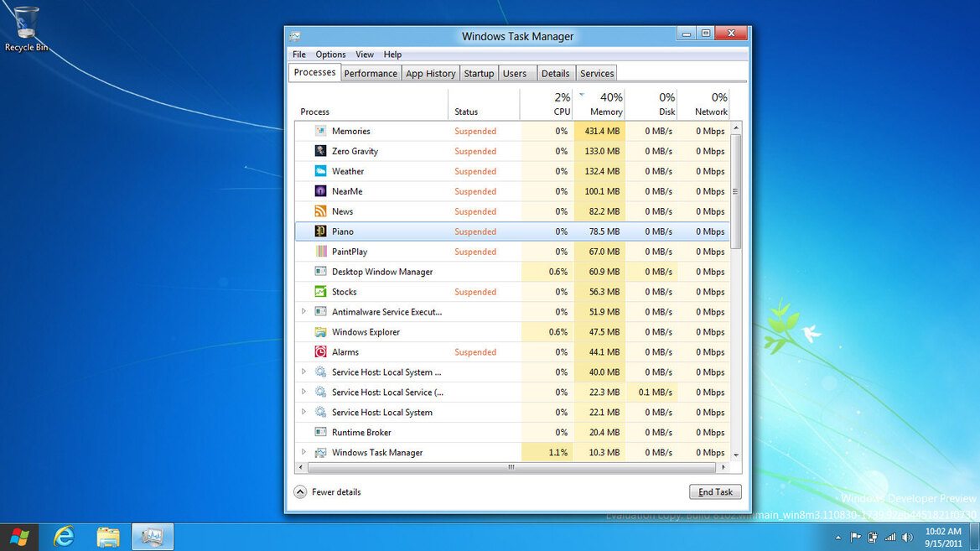Select the Zero Gravity process icon
Screen dimensions: 980x551
320,151
